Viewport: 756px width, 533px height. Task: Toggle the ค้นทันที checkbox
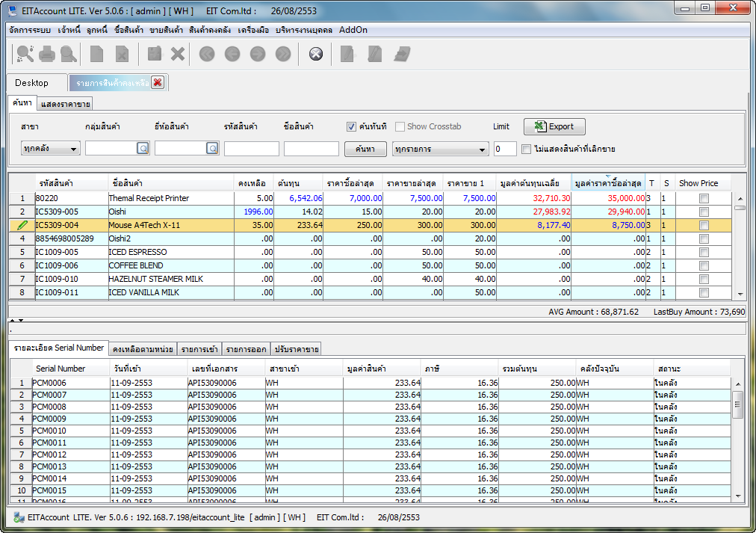coord(351,127)
